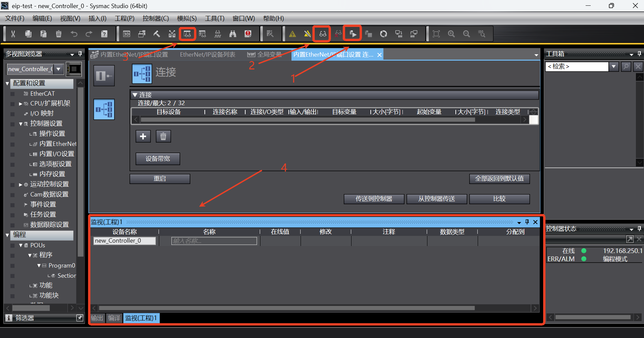Select the 内置I/O设置 tree item
Screen dimensions: 644x338
pyautogui.click(x=57, y=154)
